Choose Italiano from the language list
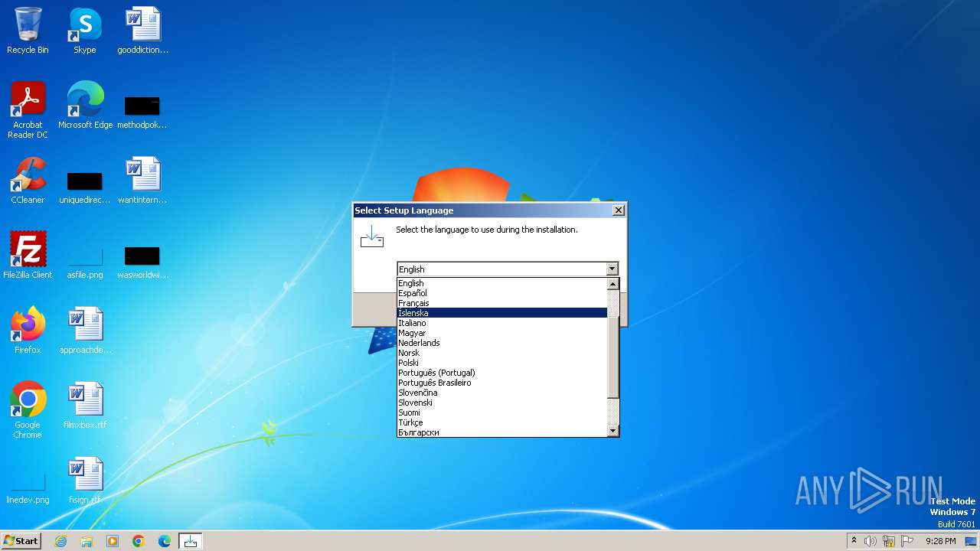The width and height of the screenshot is (980, 551). click(x=501, y=323)
